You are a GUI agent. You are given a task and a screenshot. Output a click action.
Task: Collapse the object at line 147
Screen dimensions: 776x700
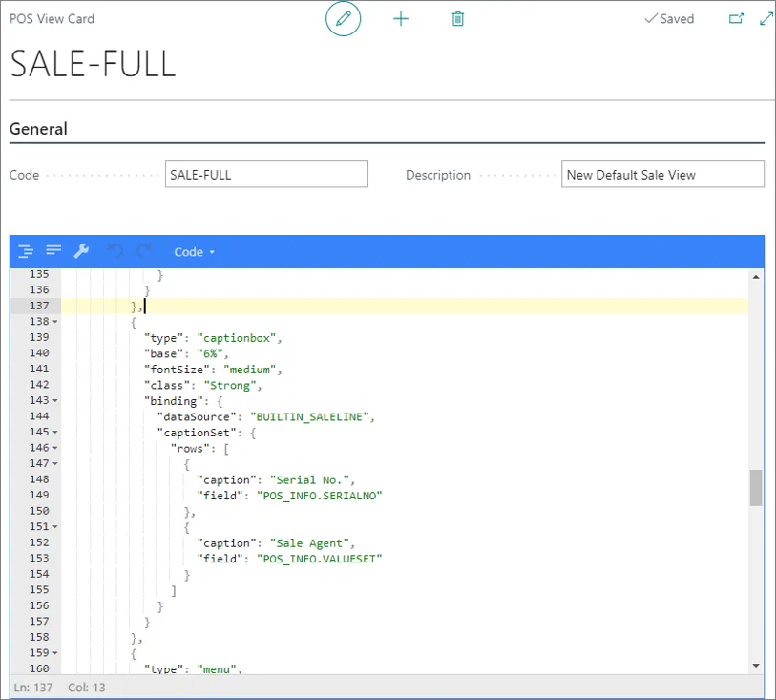click(55, 464)
